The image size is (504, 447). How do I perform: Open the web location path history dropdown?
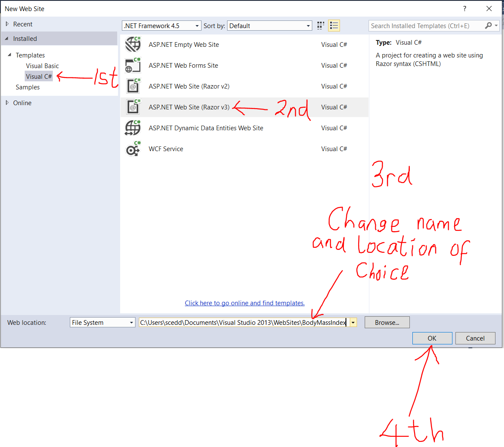click(x=353, y=322)
